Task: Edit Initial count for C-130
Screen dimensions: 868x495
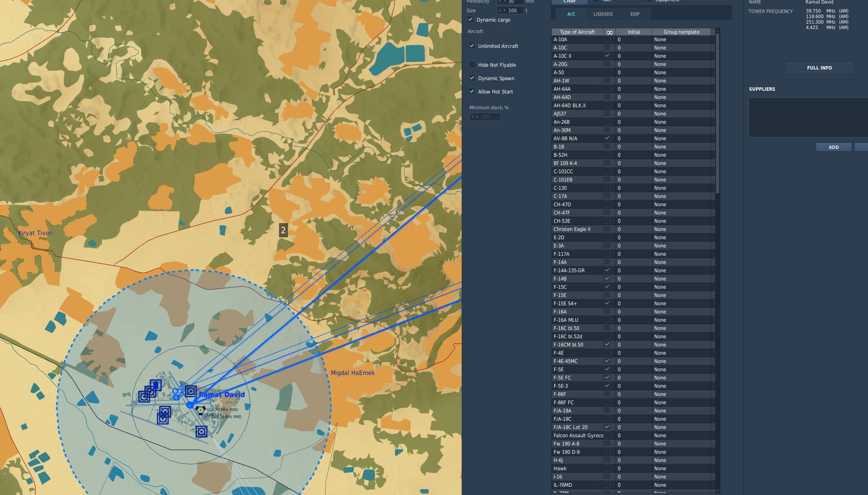Action: pos(633,188)
